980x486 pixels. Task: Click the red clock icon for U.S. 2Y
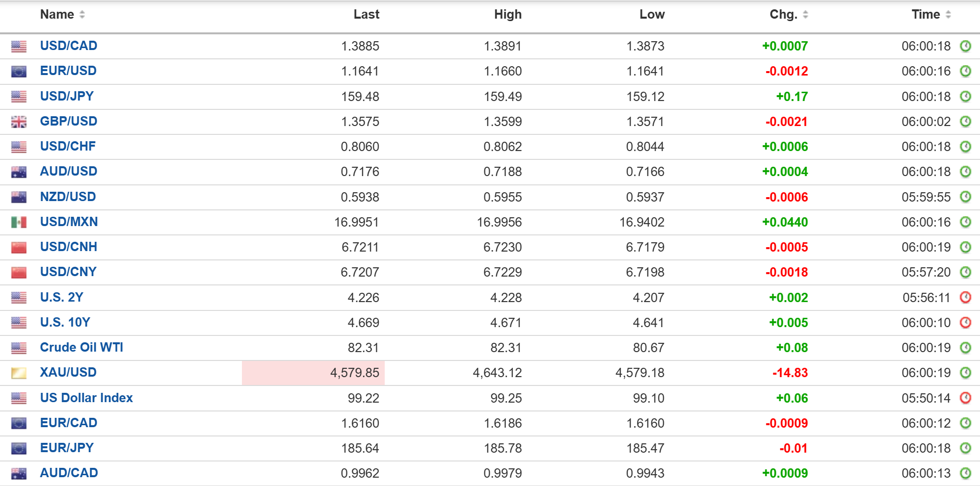point(965,297)
